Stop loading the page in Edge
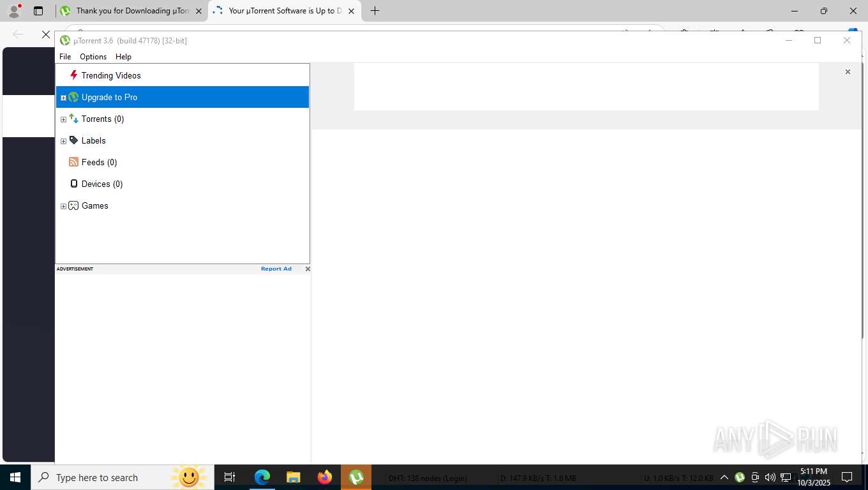The image size is (868, 490). pyautogui.click(x=45, y=34)
